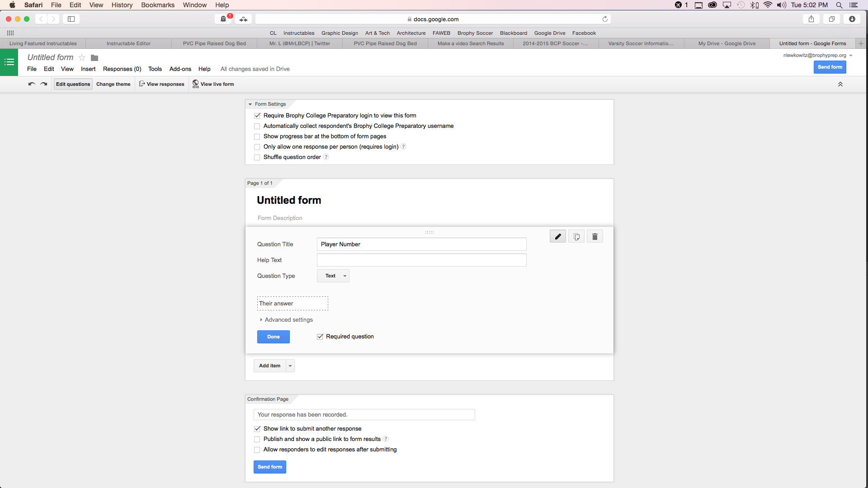This screenshot has height=488, width=868.
Task: Click the help icon beside Shuffle question order
Action: pyautogui.click(x=326, y=157)
